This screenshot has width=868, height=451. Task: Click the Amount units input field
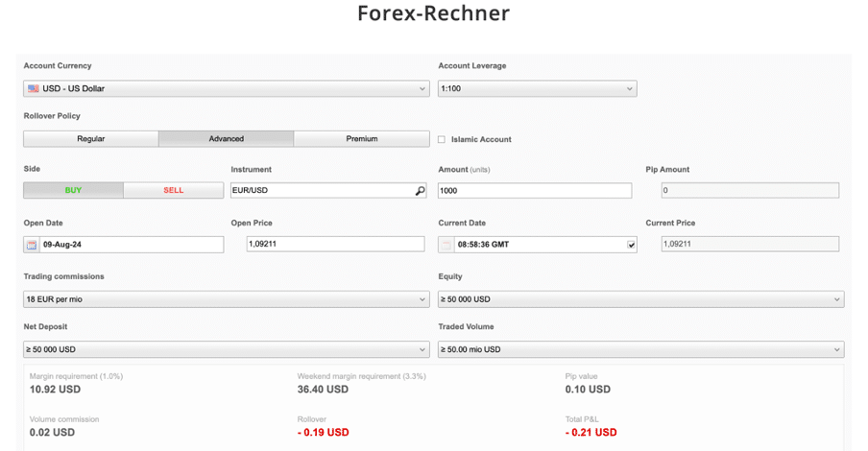tap(535, 191)
